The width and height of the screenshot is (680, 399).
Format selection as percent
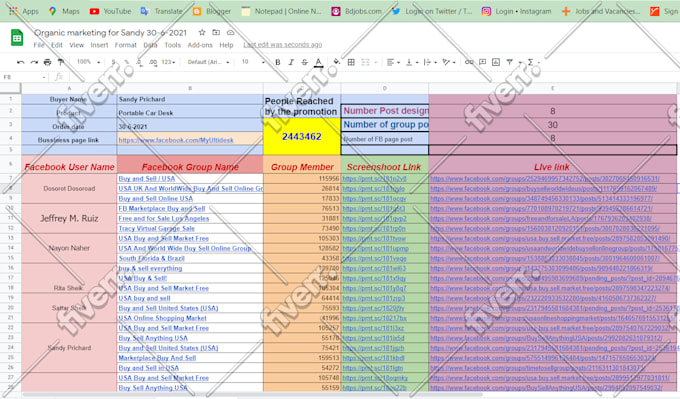127,62
